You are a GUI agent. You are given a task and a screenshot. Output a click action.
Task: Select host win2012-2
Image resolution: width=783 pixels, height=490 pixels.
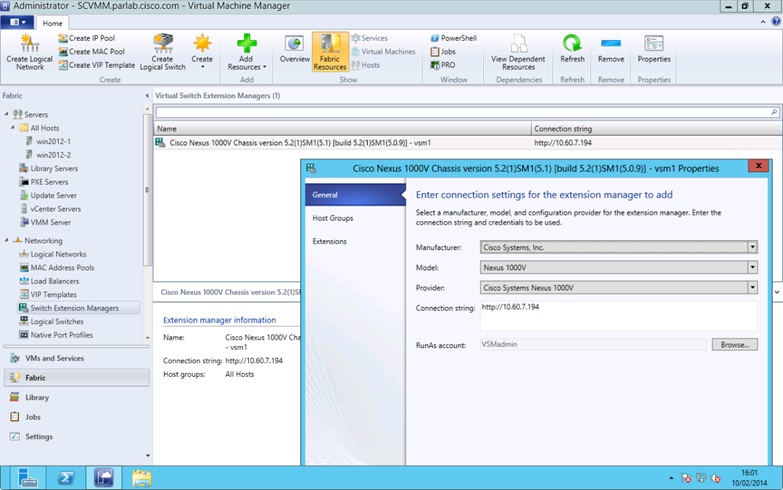[53, 155]
